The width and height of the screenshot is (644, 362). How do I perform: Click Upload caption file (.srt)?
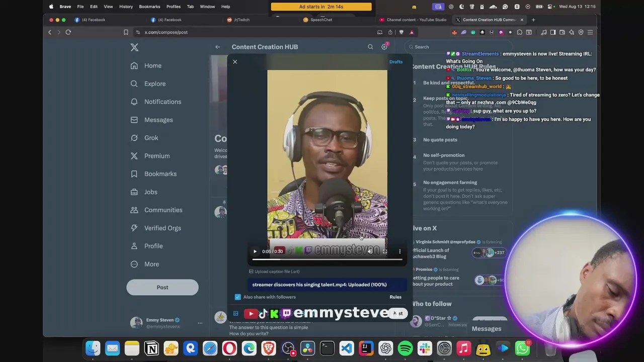[x=274, y=271]
